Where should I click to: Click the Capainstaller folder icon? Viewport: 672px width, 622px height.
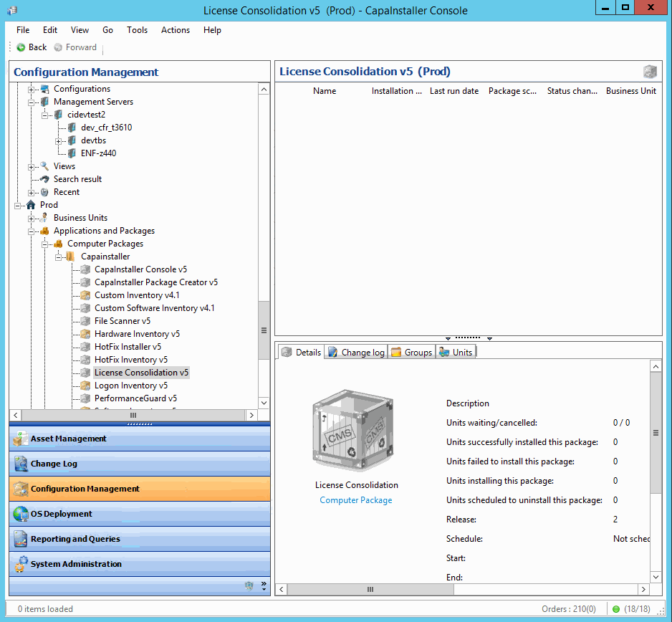pyautogui.click(x=71, y=257)
